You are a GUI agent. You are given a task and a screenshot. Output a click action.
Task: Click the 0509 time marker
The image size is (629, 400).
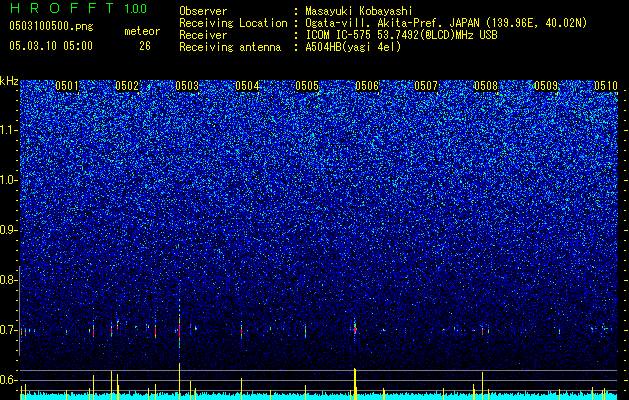click(546, 86)
